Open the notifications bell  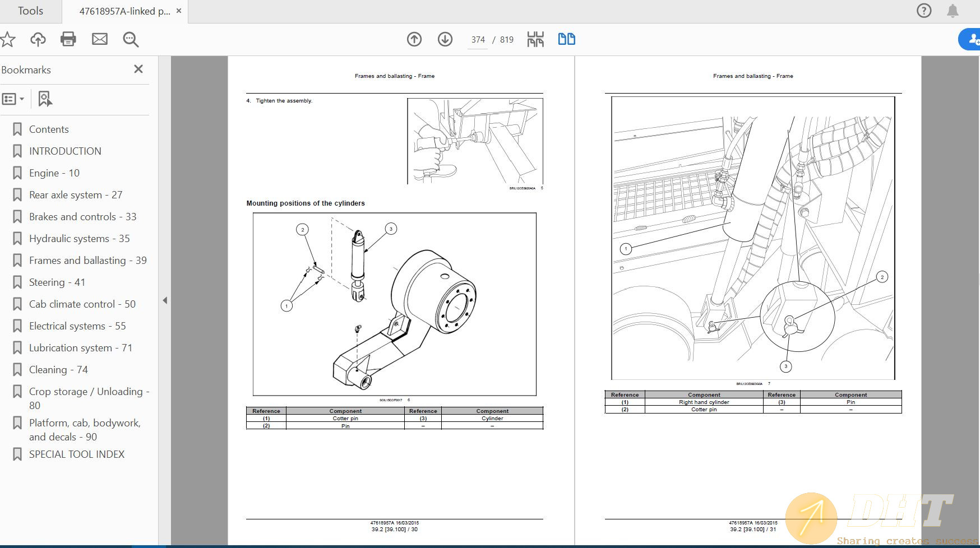(x=953, y=11)
